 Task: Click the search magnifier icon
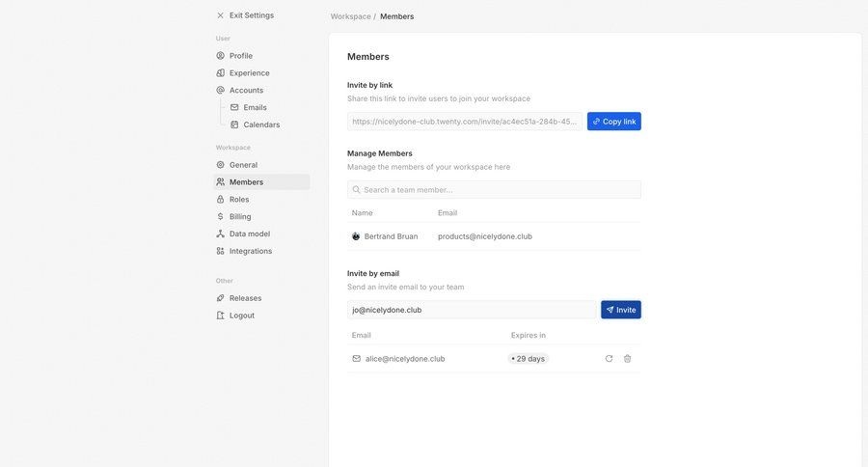357,189
